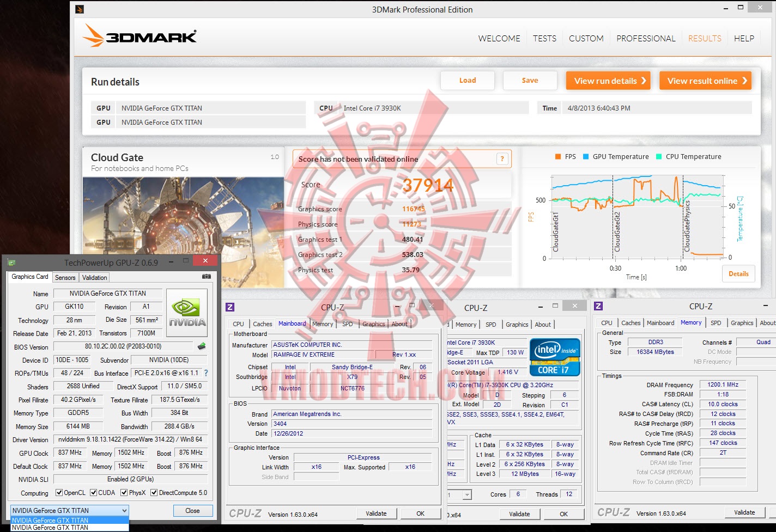Click the Z icon of the Memory CPU-Z window
The width and height of the screenshot is (776, 532).
(x=598, y=306)
